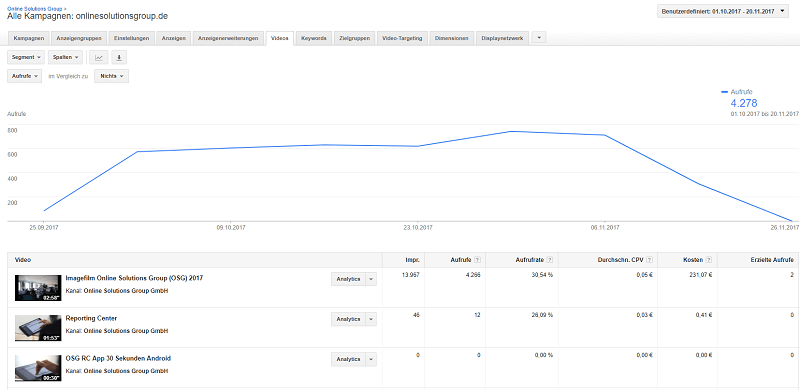Switch to the Anzeigengruppen tab
The image size is (800, 390).
[79, 38]
